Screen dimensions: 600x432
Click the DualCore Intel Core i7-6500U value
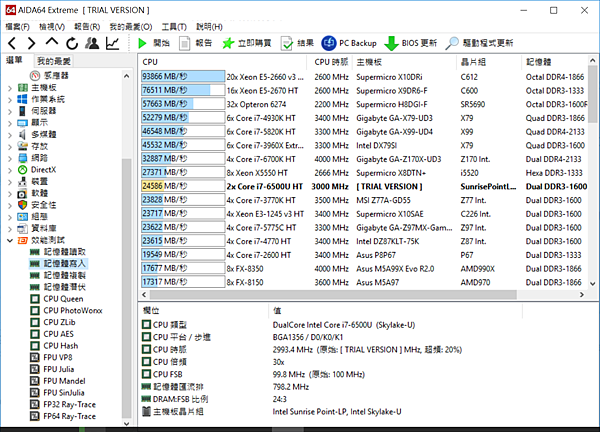pos(344,325)
